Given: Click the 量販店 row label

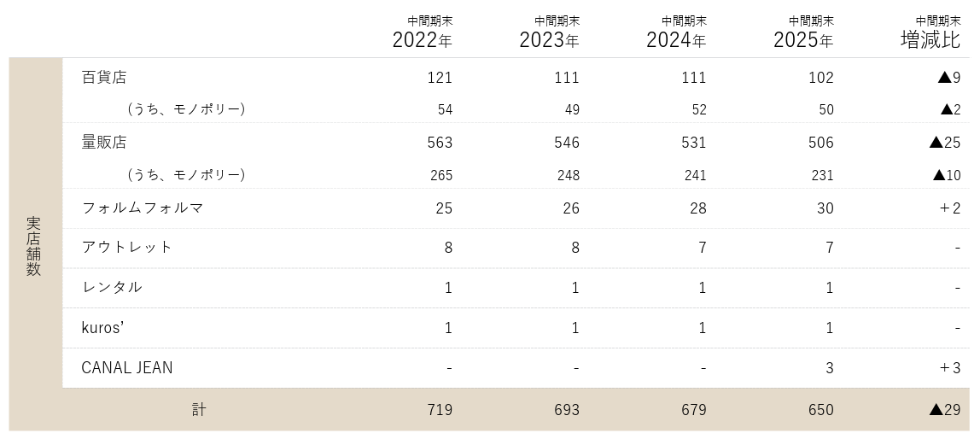Looking at the screenshot, I should (103, 143).
